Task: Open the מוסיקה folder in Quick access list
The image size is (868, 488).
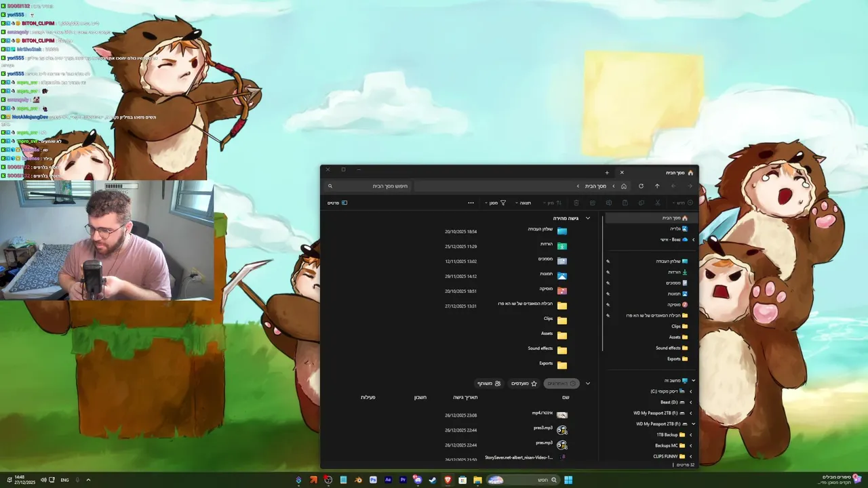Action: coord(553,290)
